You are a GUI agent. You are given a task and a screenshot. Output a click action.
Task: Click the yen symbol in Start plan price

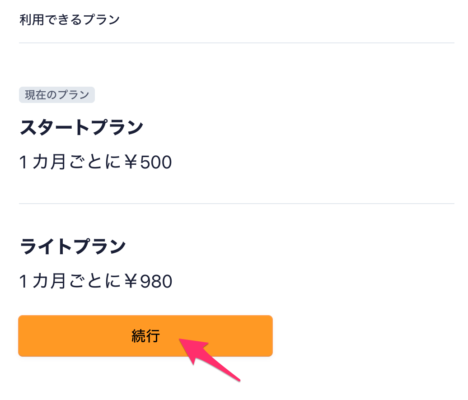coord(131,162)
